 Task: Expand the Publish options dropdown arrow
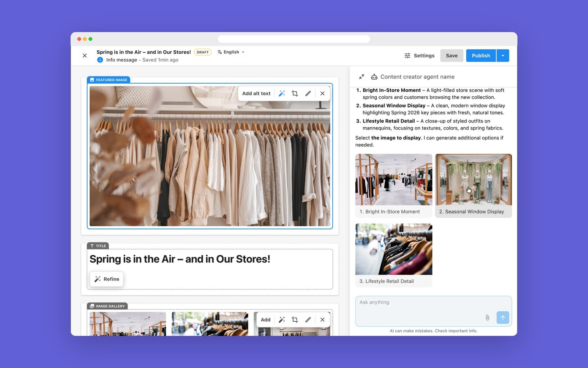[503, 56]
